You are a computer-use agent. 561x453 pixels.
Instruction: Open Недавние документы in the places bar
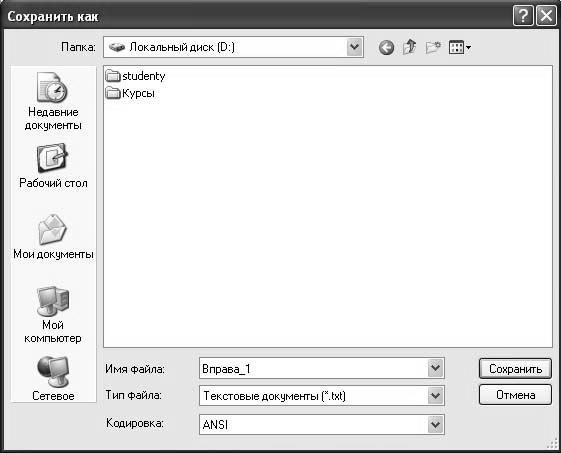53,101
